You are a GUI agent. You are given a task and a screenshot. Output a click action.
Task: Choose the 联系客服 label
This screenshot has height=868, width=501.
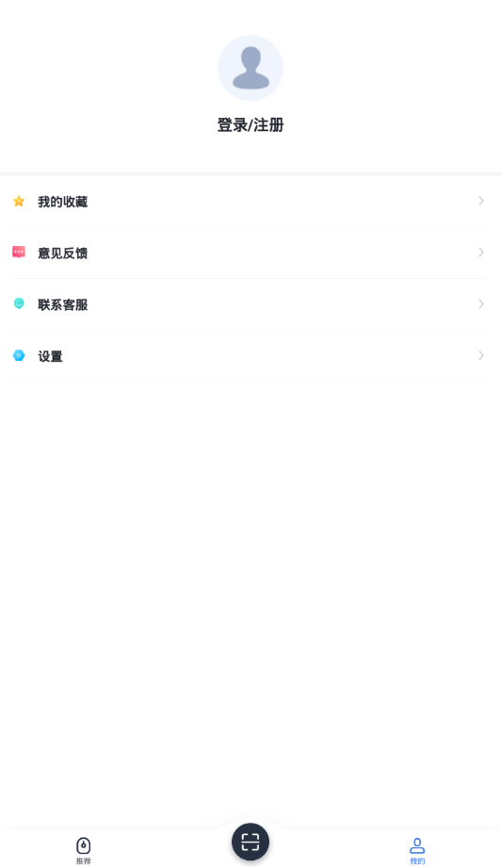62,304
